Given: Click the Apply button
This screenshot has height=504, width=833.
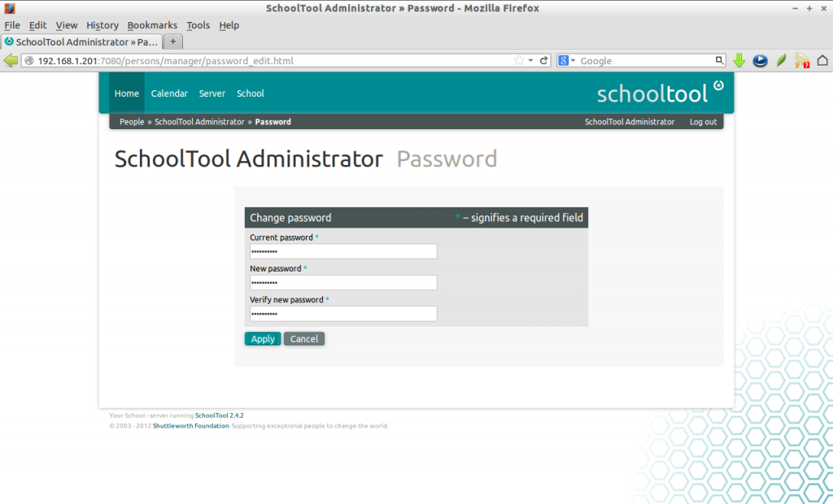Looking at the screenshot, I should click(263, 339).
